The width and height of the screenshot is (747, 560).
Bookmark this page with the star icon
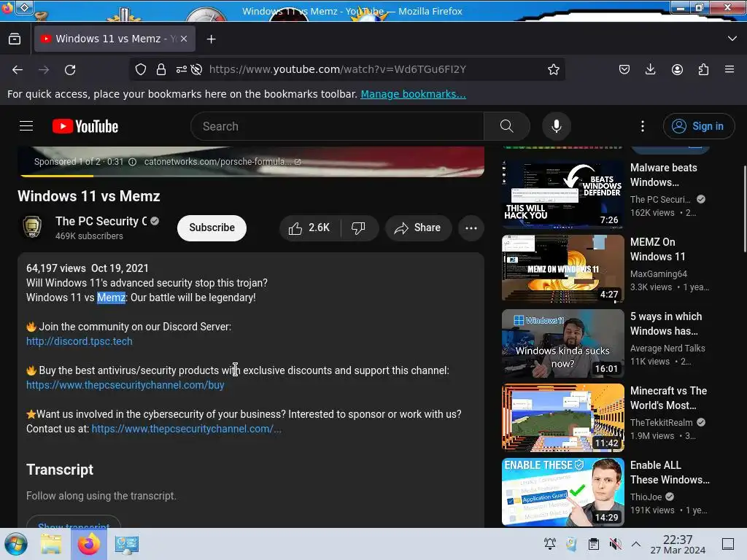[553, 69]
